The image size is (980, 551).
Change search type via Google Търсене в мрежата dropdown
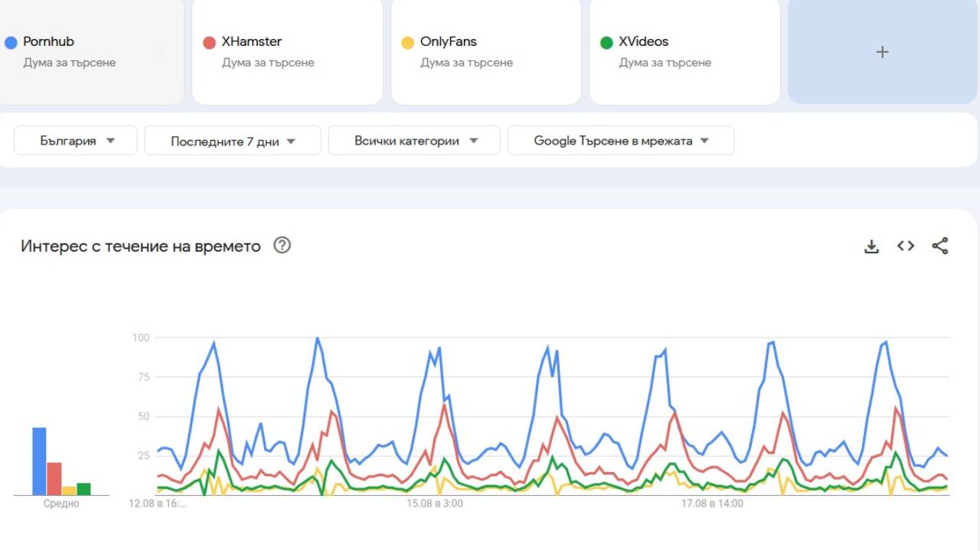[x=620, y=140]
